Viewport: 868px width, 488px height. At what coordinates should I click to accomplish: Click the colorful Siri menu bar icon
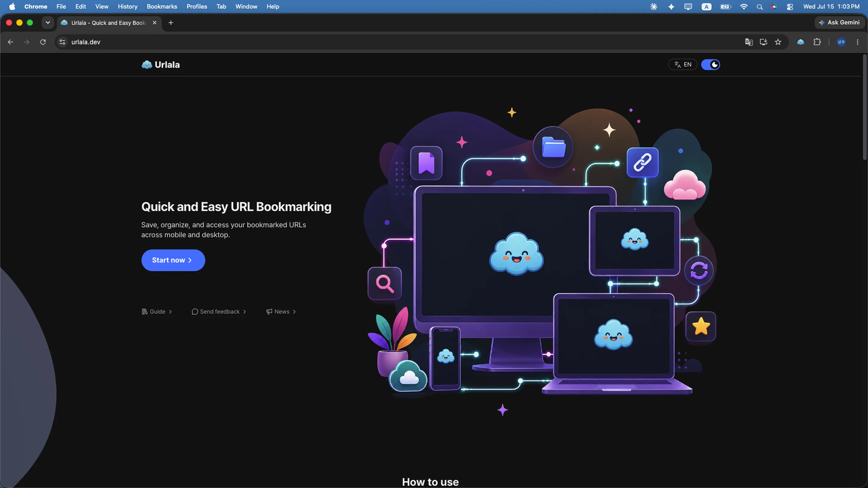(774, 6)
